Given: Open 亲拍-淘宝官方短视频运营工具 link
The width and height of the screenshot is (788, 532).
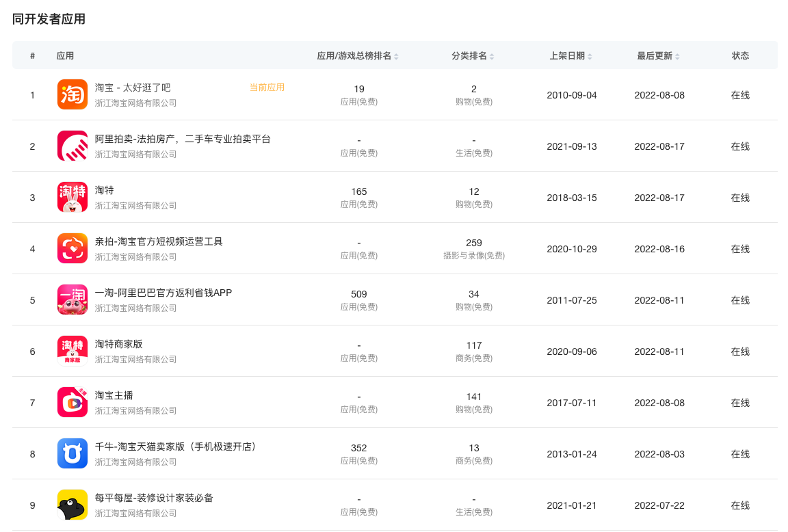Looking at the screenshot, I should coord(159,241).
